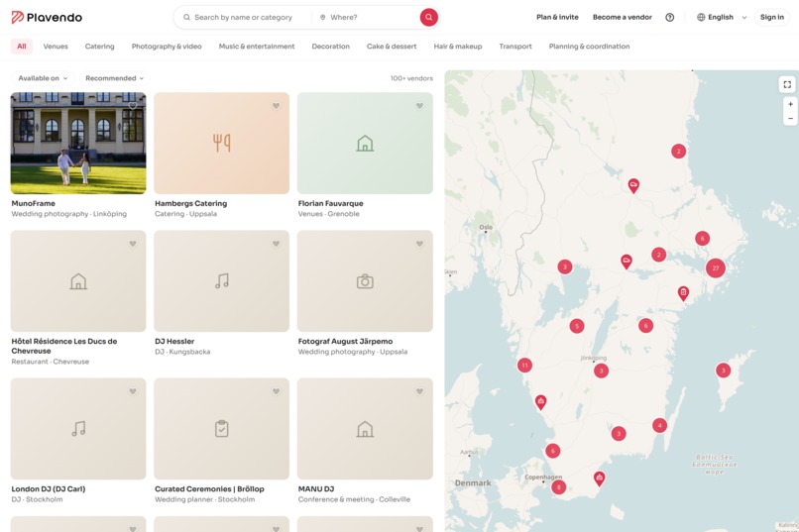Zoom out on the map
The height and width of the screenshot is (532, 799).
(790, 118)
